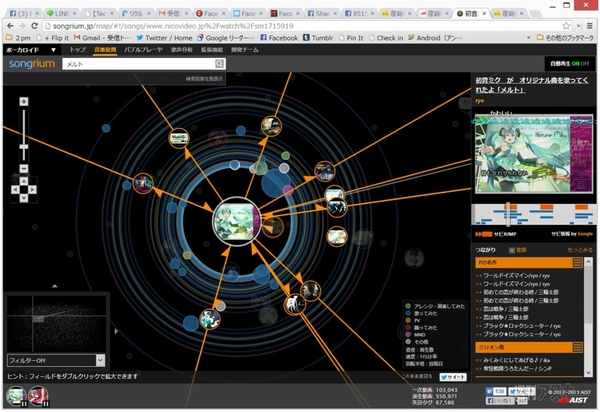The width and height of the screenshot is (600, 412).
Task: Click the chorus timeline visualization bar
Action: [x=534, y=214]
